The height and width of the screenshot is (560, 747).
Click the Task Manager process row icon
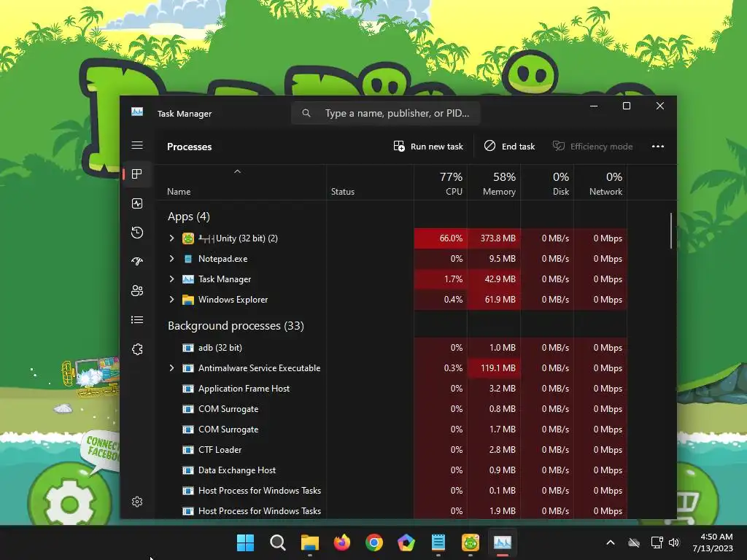pos(188,279)
